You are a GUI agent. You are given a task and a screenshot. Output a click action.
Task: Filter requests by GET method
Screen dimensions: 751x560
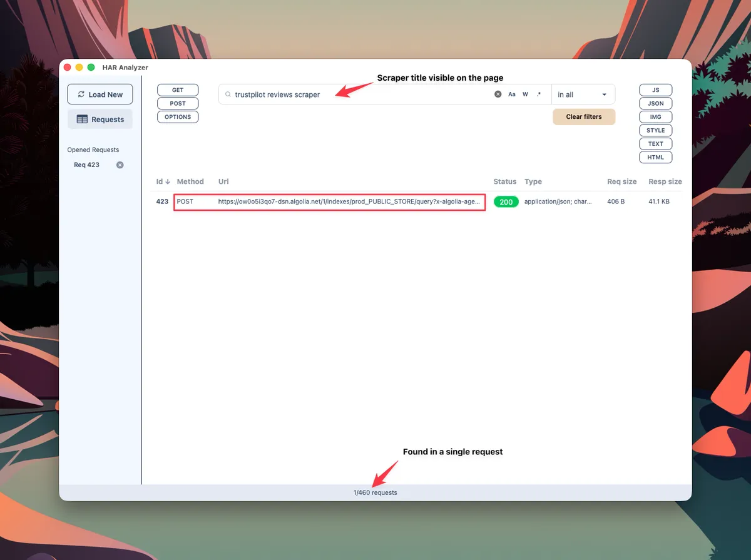point(178,90)
